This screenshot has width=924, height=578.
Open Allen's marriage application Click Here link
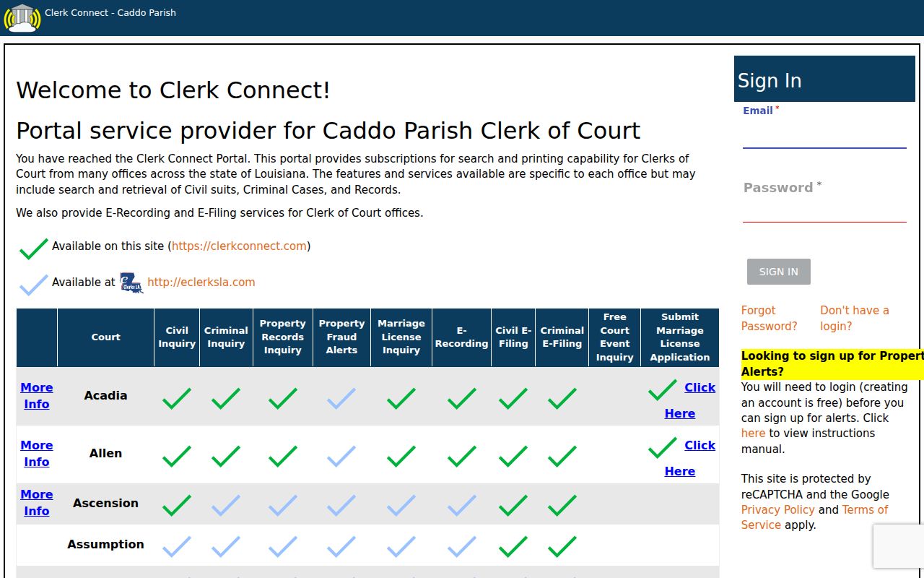tap(690, 458)
